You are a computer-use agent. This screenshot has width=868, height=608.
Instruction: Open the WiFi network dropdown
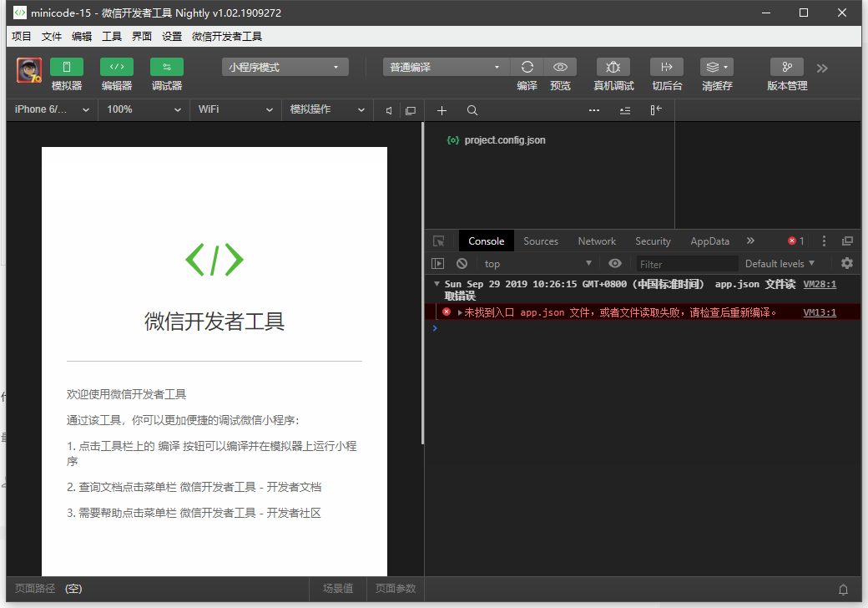[x=236, y=109]
